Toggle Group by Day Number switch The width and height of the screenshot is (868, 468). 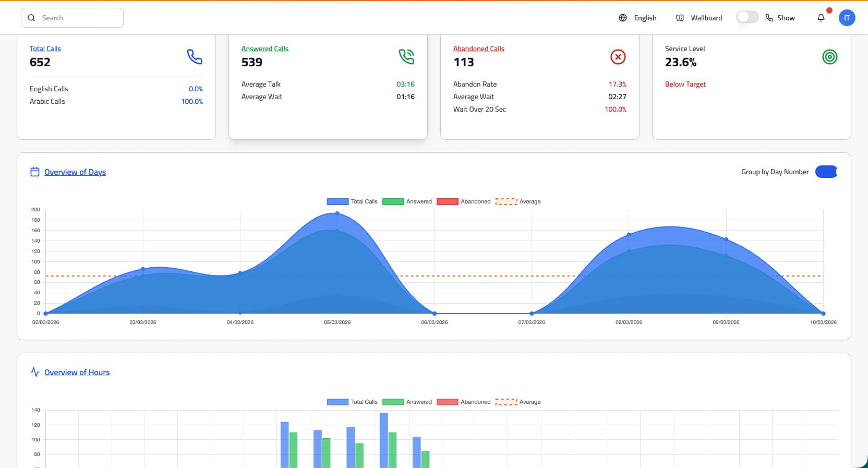coord(826,172)
